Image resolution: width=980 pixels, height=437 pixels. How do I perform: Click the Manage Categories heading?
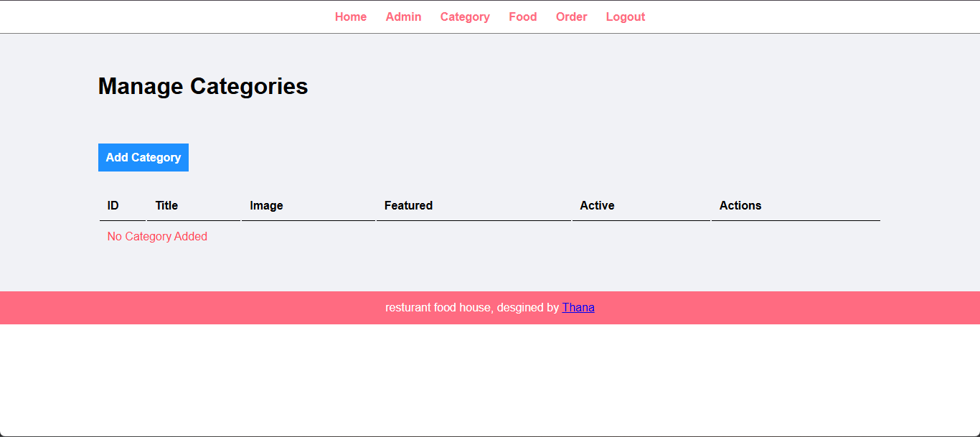pyautogui.click(x=203, y=87)
